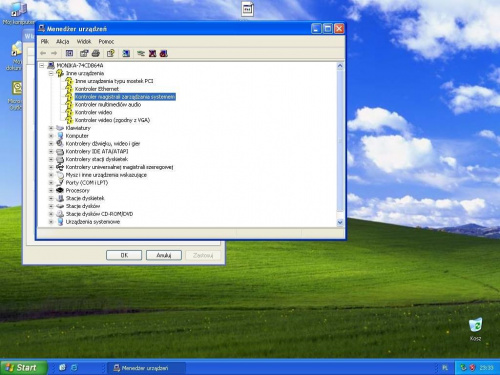Expand the Komputer branch
500x375 pixels.
tap(51, 136)
